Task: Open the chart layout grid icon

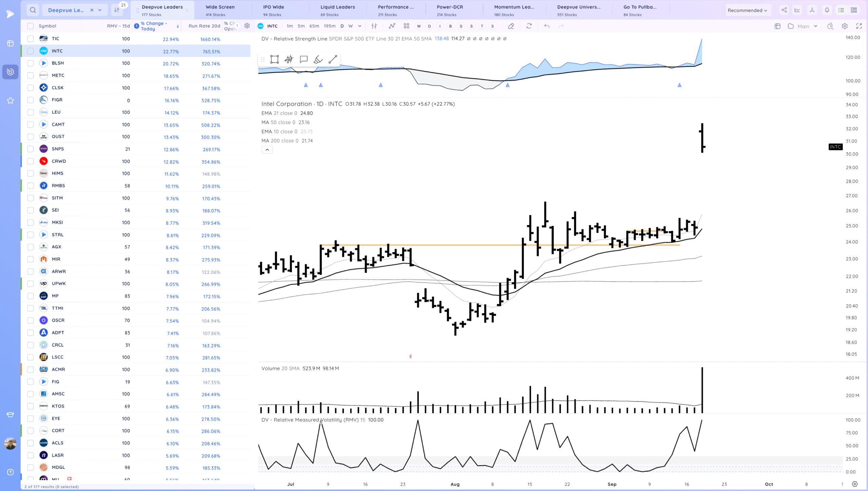Action: point(407,26)
